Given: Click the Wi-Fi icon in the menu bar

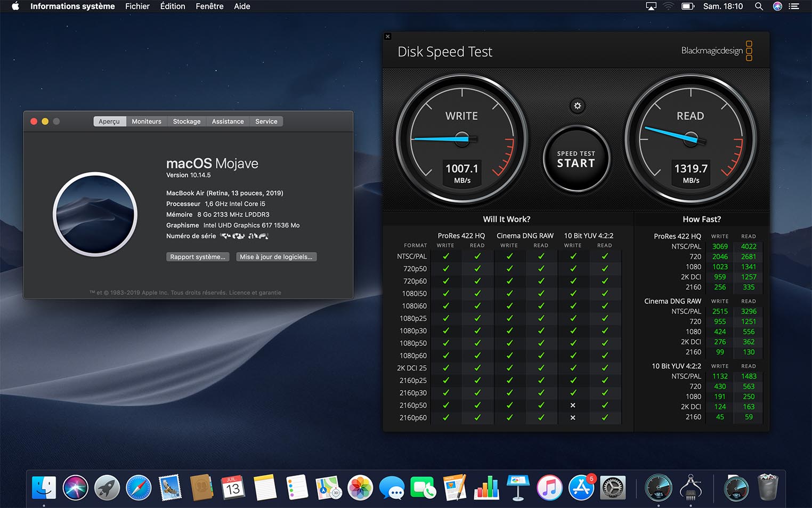Looking at the screenshot, I should (668, 6).
